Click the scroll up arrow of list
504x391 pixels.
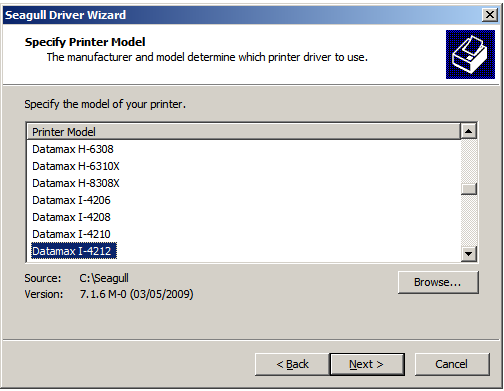(469, 131)
